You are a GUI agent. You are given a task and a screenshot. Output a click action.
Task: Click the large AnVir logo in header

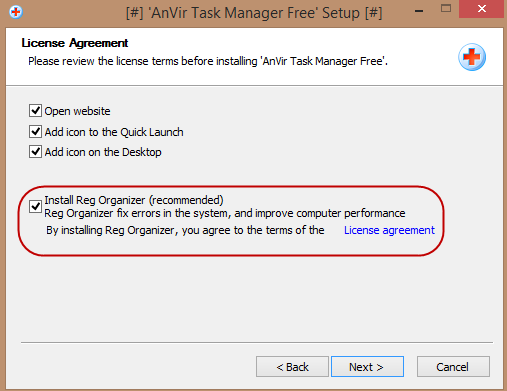(x=472, y=57)
